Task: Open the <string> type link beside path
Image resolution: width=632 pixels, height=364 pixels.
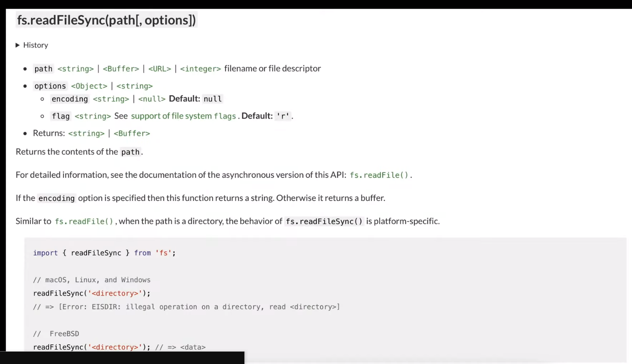Action: (x=75, y=69)
